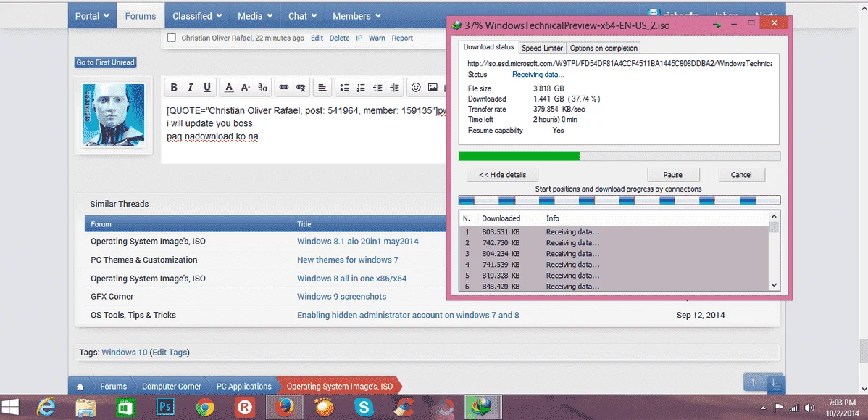Click the Edit Tags link
Screen dimensions: 868x420
coord(170,352)
